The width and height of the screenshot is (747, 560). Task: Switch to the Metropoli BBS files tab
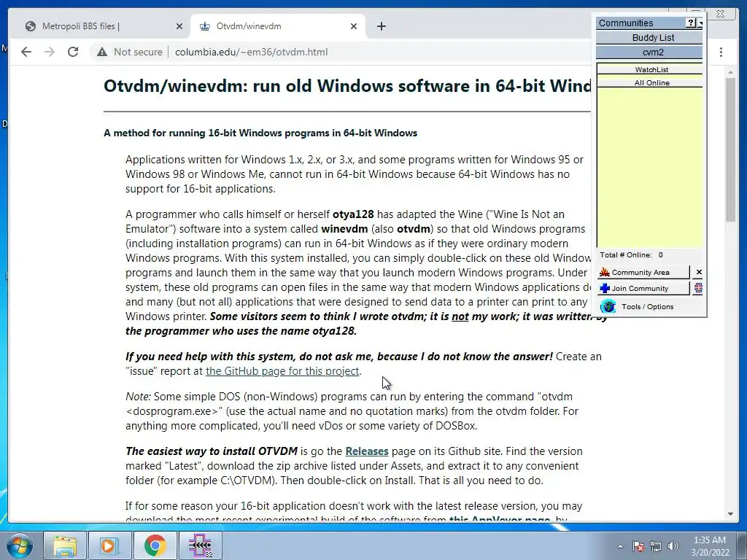103,26
